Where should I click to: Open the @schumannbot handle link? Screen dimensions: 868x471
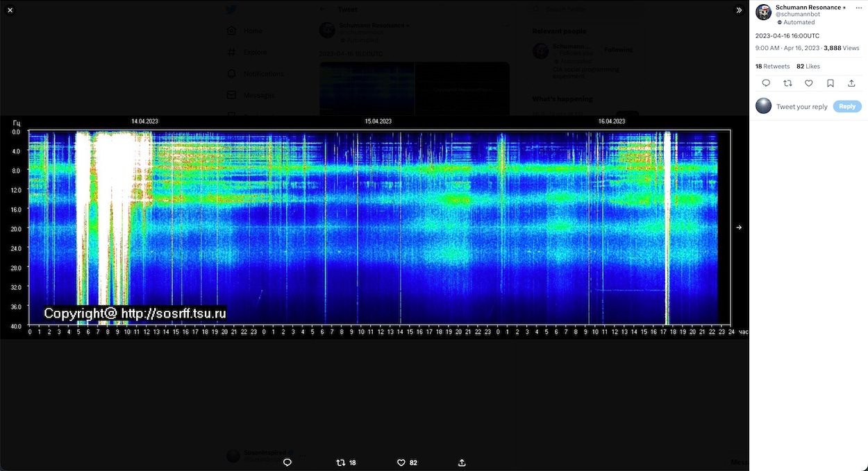[x=798, y=15]
